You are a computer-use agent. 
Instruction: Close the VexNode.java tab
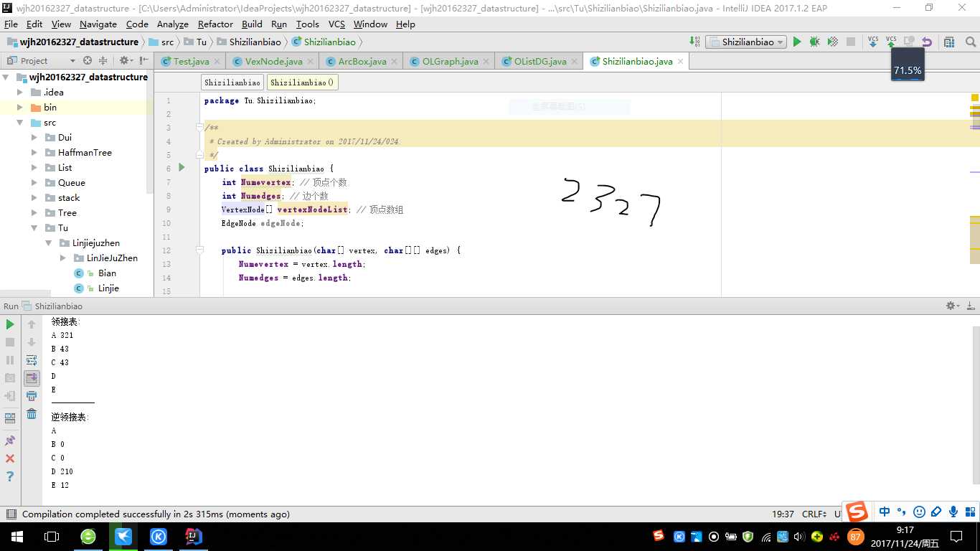[310, 62]
